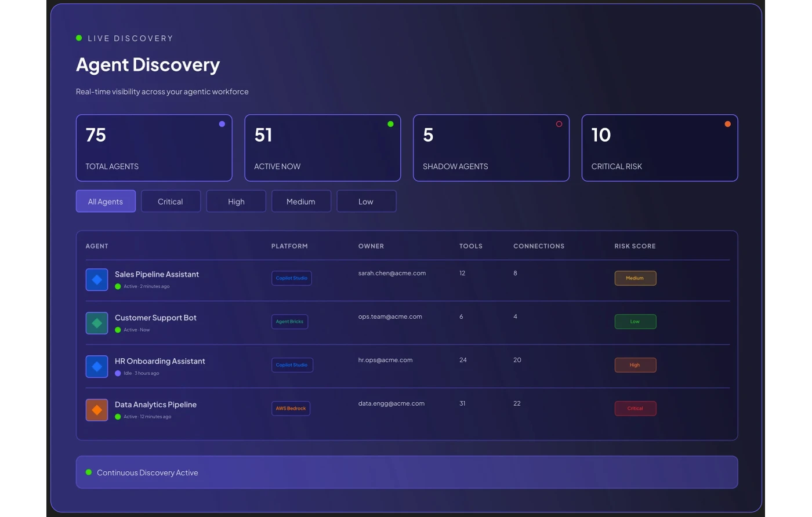Select the All Agents filter tab
Image resolution: width=812 pixels, height=517 pixels.
tap(106, 201)
